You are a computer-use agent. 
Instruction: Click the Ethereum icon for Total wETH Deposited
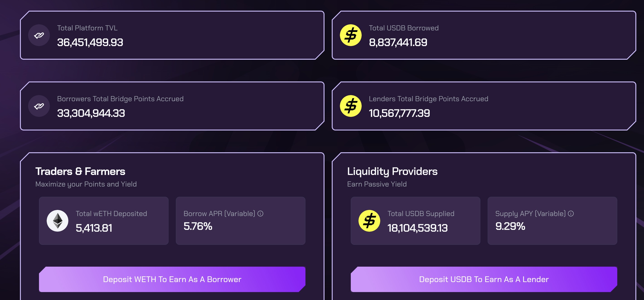point(58,221)
